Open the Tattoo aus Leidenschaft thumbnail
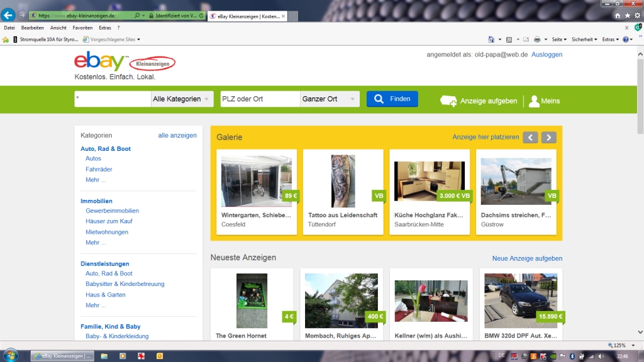This screenshot has width=644, height=362. [343, 181]
